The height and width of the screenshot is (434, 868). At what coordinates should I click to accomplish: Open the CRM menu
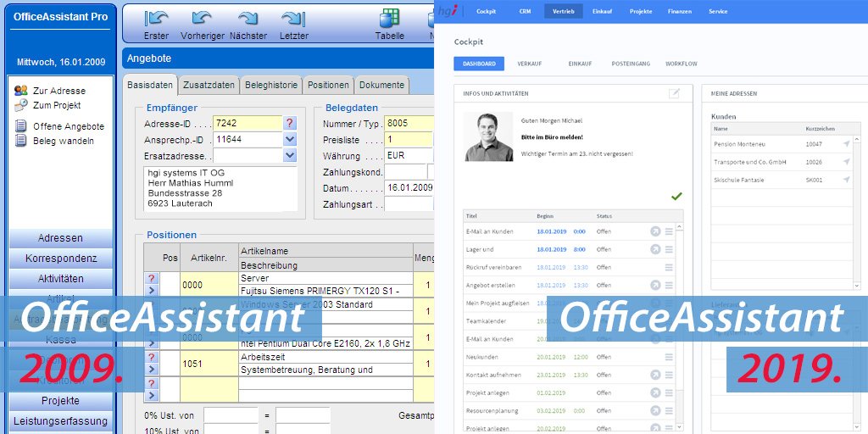click(x=525, y=12)
